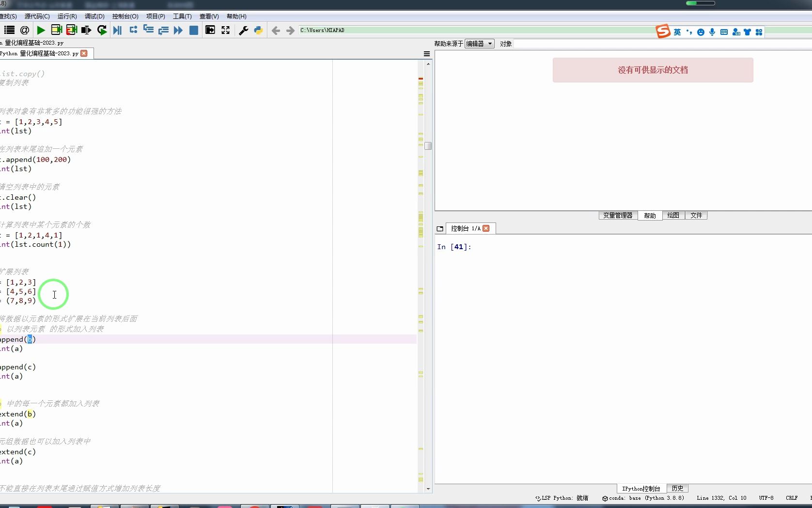Open the Sogou emoji panel
Image resolution: width=812 pixels, height=508 pixels.
701,32
